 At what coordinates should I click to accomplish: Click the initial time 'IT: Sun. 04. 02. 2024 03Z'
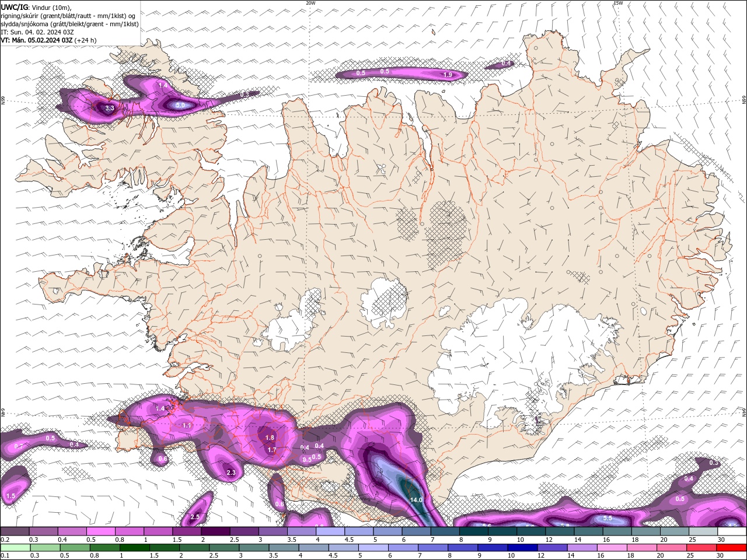(36, 32)
